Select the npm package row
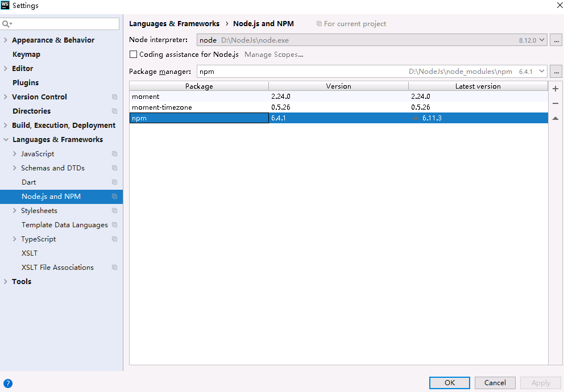564x392 pixels. pos(338,118)
